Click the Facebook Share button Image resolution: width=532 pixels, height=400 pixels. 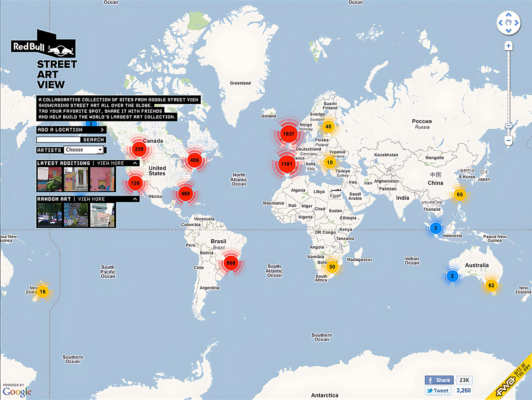click(439, 380)
